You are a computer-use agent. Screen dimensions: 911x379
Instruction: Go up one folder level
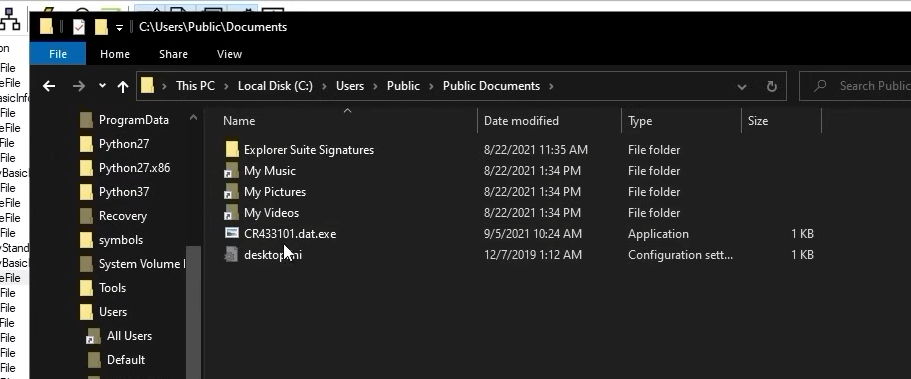pos(123,86)
